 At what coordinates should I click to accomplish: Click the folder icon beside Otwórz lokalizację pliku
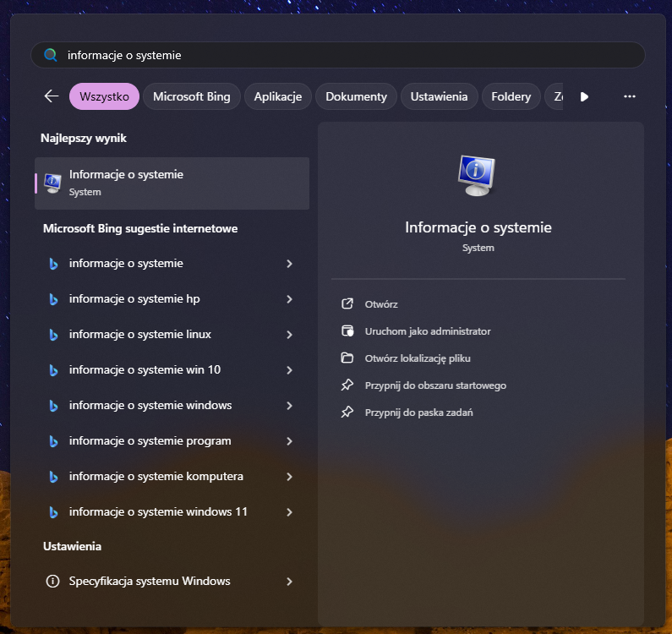point(347,358)
